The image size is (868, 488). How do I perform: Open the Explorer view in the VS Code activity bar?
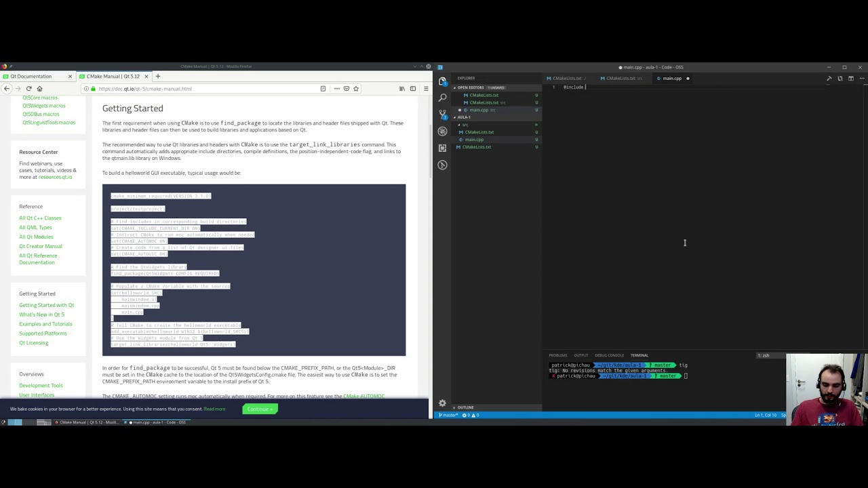coord(442,81)
